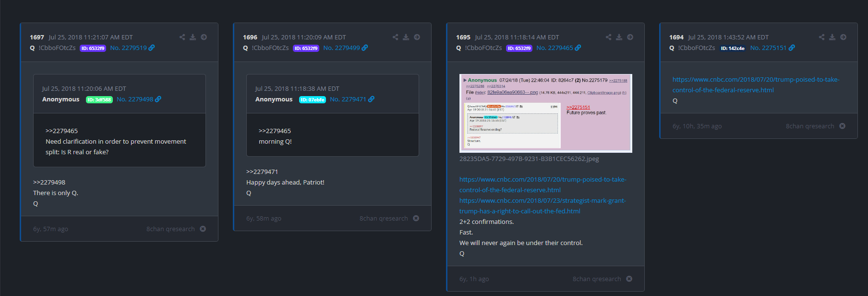Download post 1694

pos(832,37)
